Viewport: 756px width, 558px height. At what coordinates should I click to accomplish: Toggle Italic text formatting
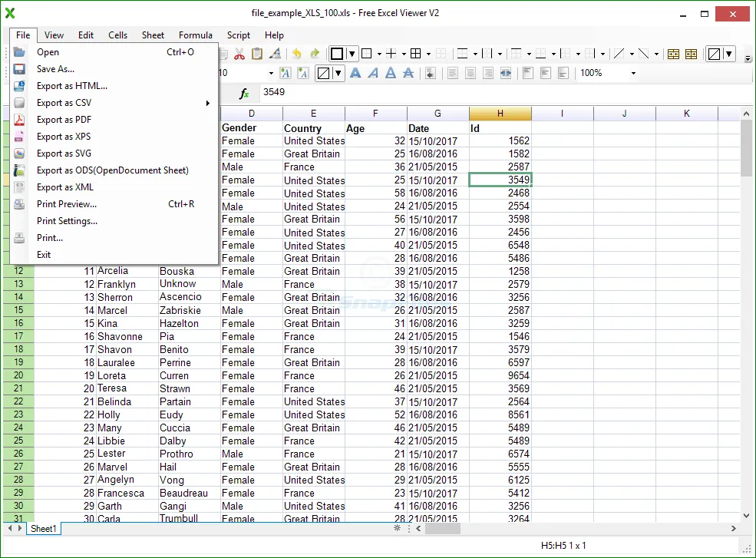(x=373, y=73)
